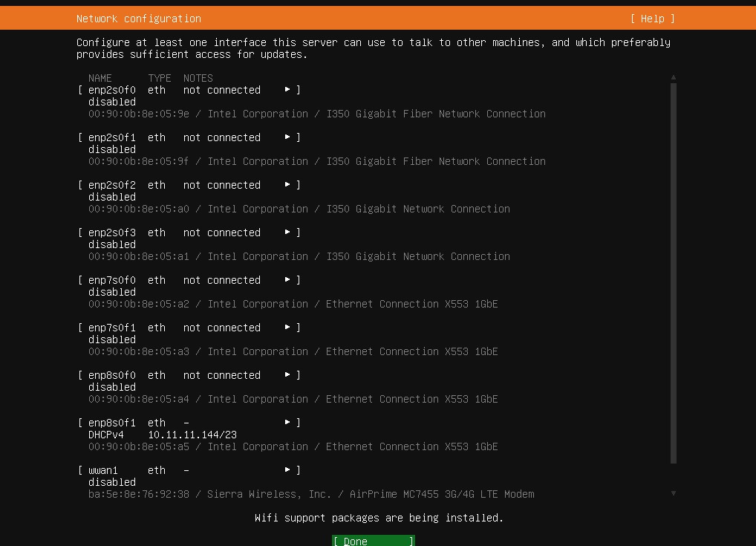
Task: Click MAC address 00:90:0b:8e:05:a3 line
Action: coord(293,351)
